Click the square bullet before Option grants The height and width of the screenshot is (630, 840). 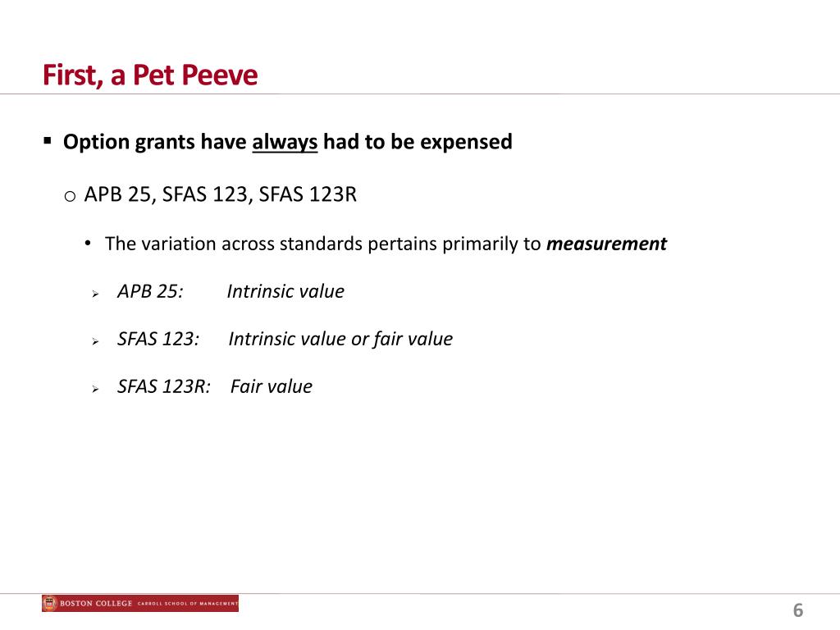point(48,141)
